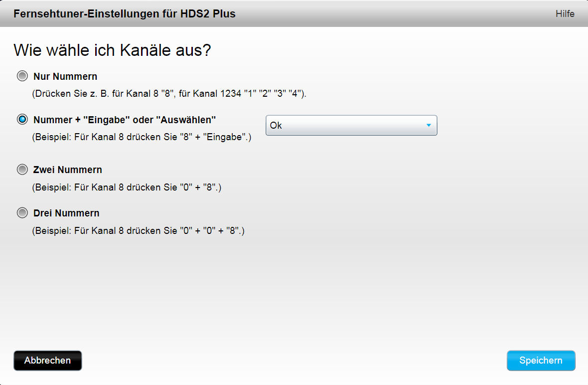
Task: Select the Nummer + "Eingabe" radio button
Action: (x=22, y=120)
